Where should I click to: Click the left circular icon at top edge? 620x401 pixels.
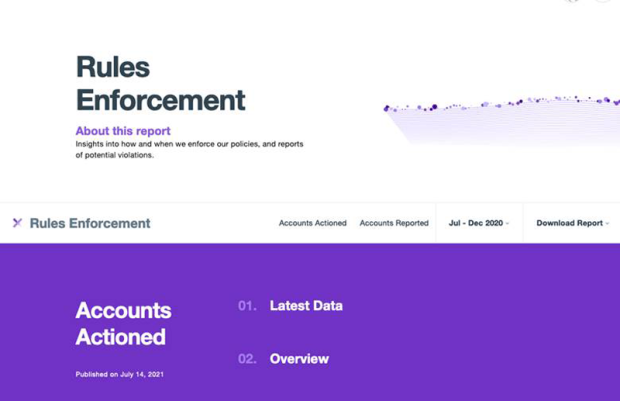(x=572, y=1)
